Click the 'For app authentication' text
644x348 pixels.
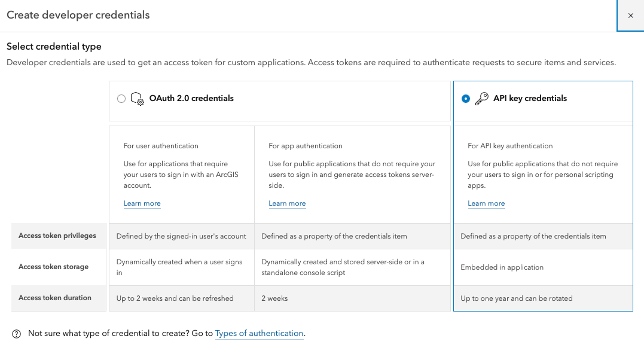(x=306, y=146)
